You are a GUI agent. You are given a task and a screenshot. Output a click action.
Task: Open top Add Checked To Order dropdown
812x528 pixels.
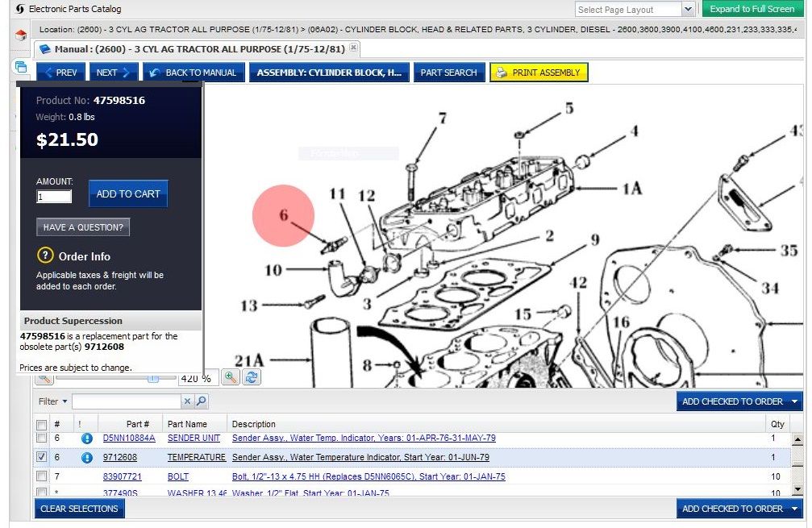point(795,401)
